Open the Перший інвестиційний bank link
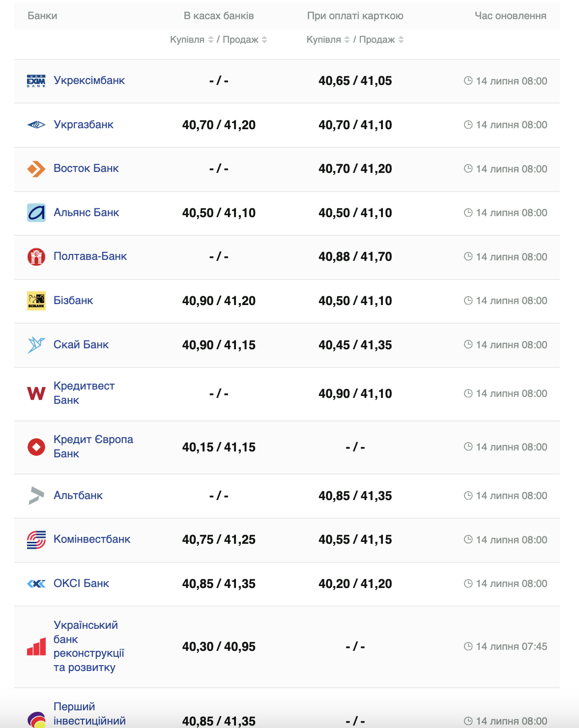Screen dimensions: 579x728 pyautogui.click(x=89, y=713)
